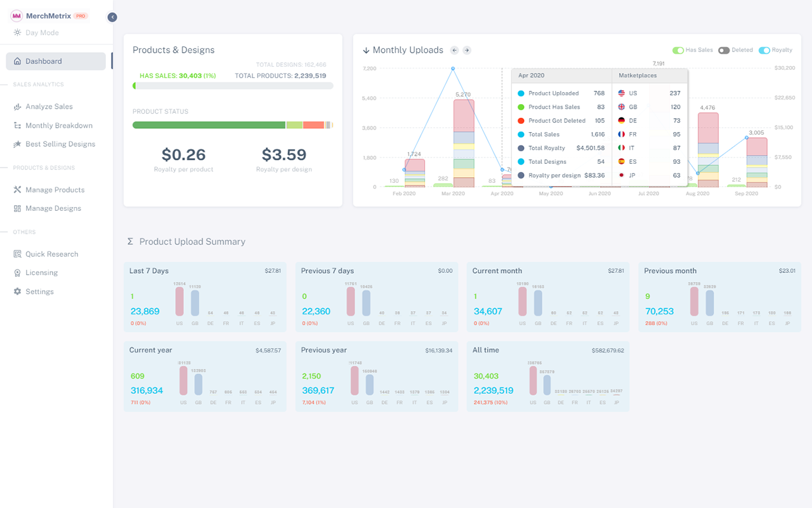Switch to the Dashboard menu item

(56, 61)
